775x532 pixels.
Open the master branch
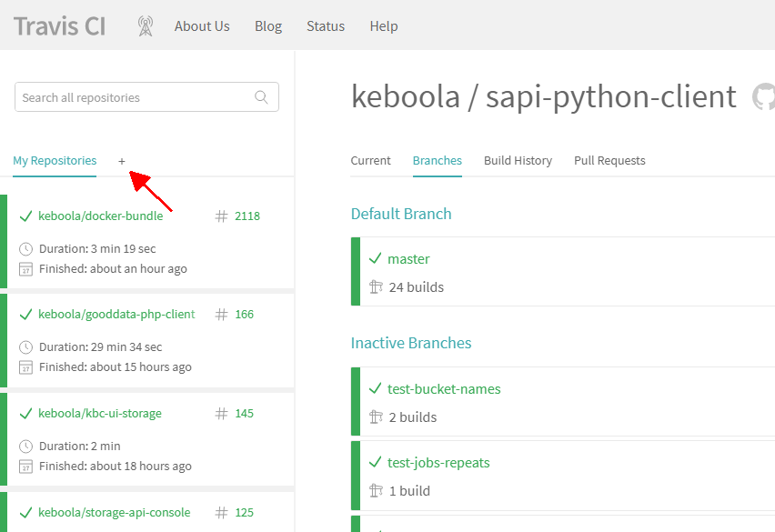tap(408, 259)
